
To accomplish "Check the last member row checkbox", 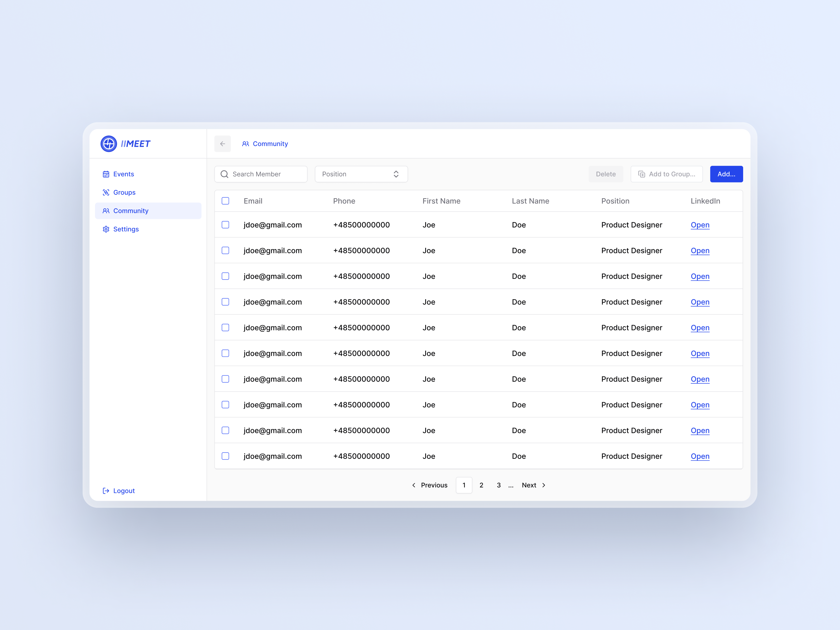I will pos(225,456).
